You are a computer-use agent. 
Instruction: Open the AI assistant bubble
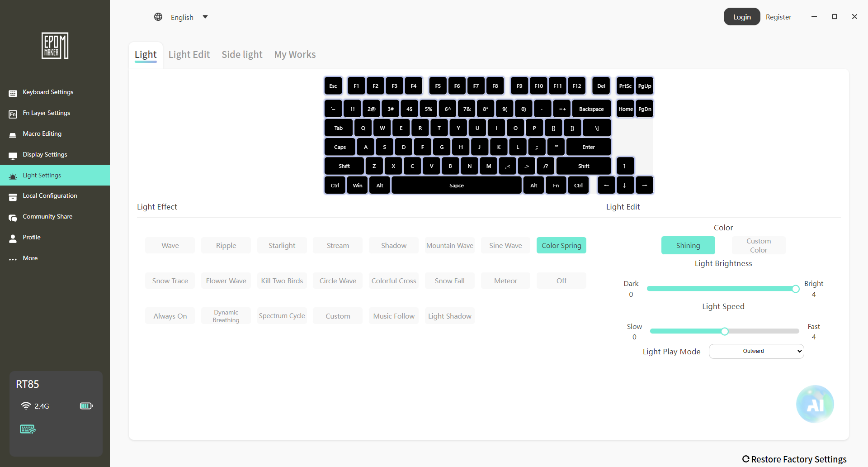tap(815, 404)
